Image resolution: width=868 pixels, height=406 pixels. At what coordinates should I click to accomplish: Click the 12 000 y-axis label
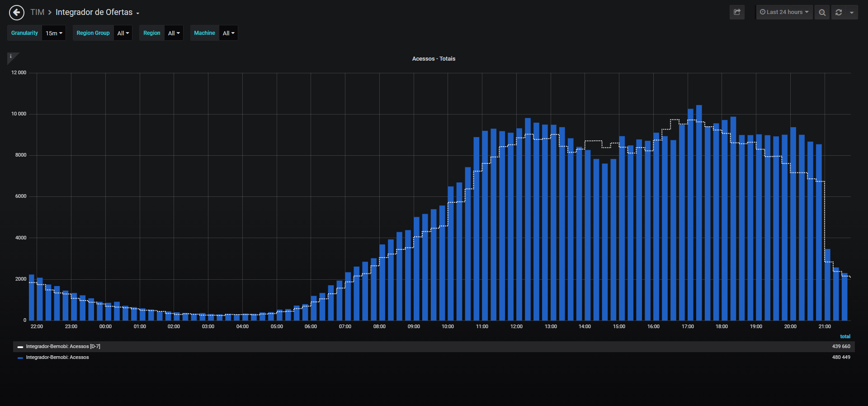pos(19,73)
